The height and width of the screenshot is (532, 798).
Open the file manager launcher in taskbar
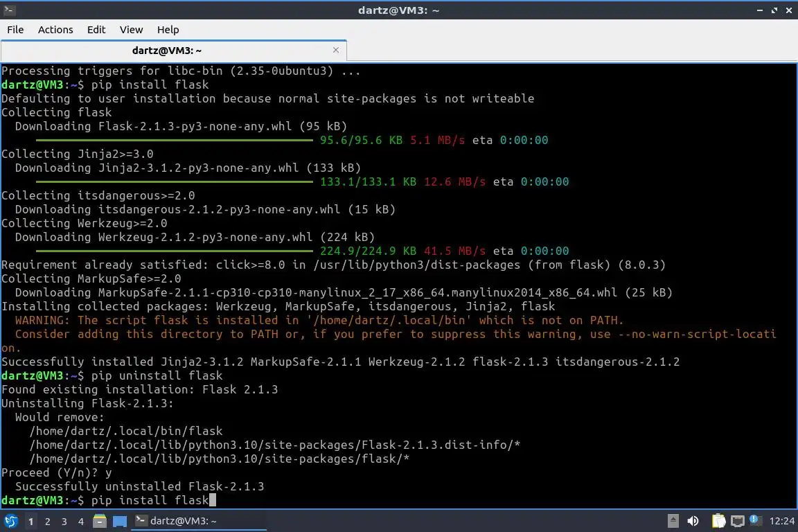(x=100, y=521)
